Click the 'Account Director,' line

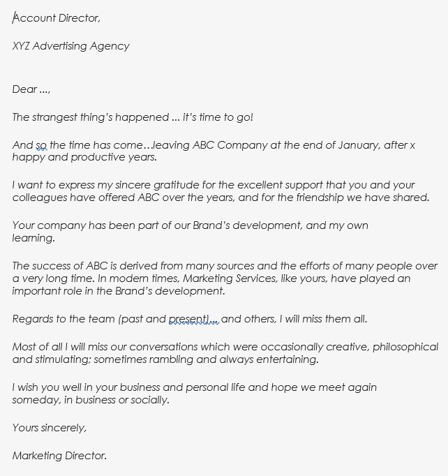pyautogui.click(x=61, y=18)
